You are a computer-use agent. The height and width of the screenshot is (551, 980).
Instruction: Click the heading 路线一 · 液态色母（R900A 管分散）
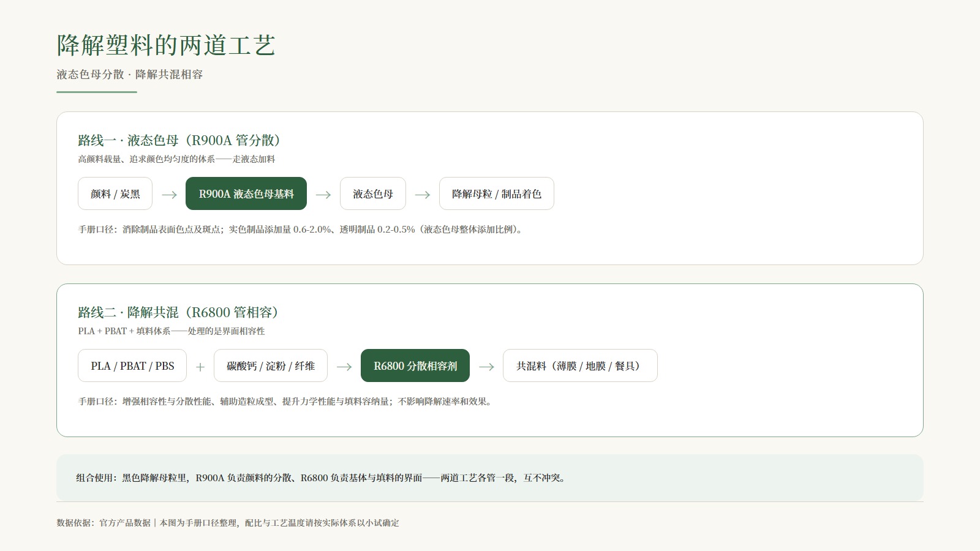179,140
